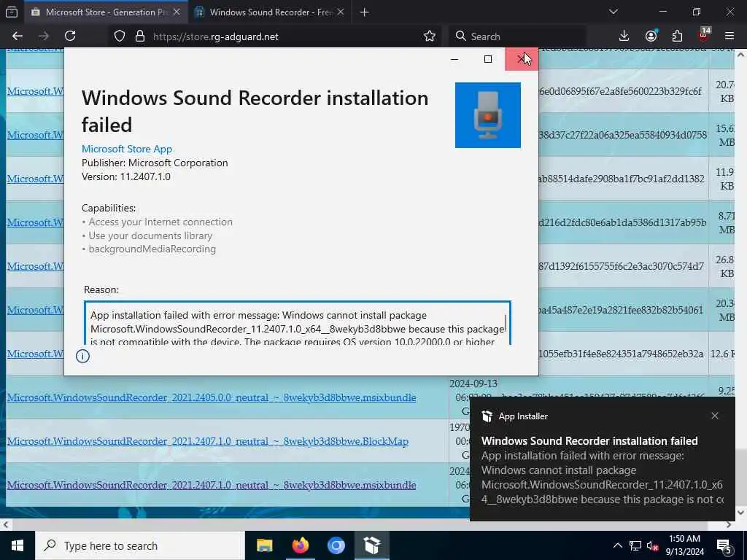Maximize the App Installer dialog
Screen dimensions: 747x560
(x=488, y=59)
